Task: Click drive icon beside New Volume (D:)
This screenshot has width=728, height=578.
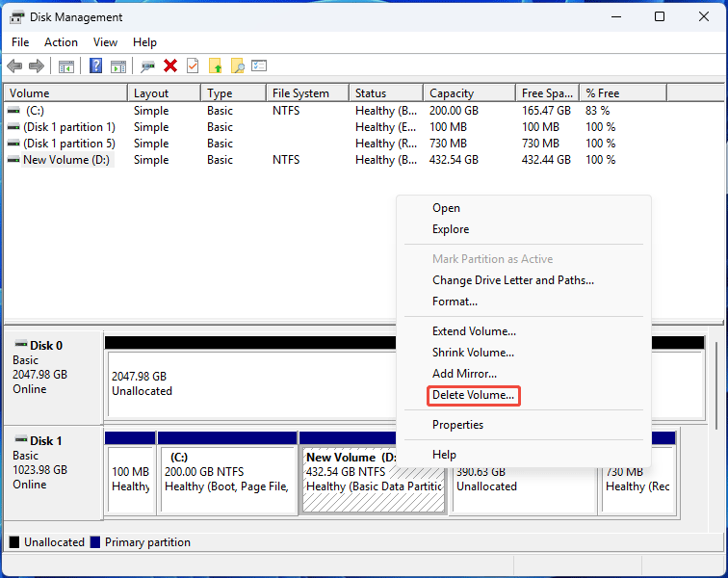Action: 13,160
